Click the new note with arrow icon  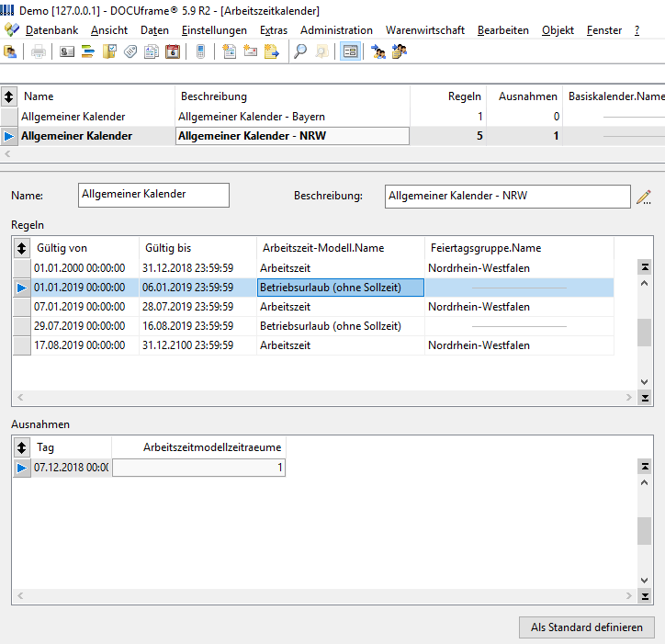pos(272,51)
